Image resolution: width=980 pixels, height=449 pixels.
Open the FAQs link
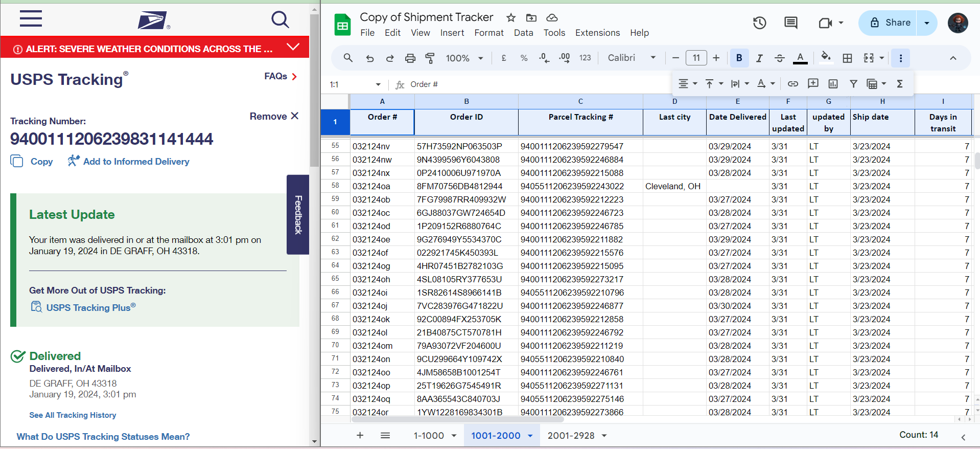[x=281, y=76]
